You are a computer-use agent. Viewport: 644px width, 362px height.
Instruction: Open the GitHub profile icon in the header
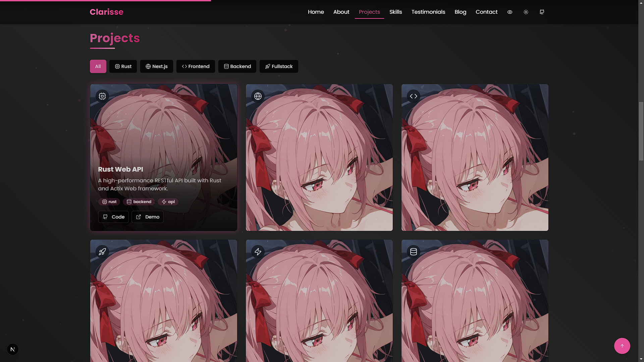tap(541, 12)
